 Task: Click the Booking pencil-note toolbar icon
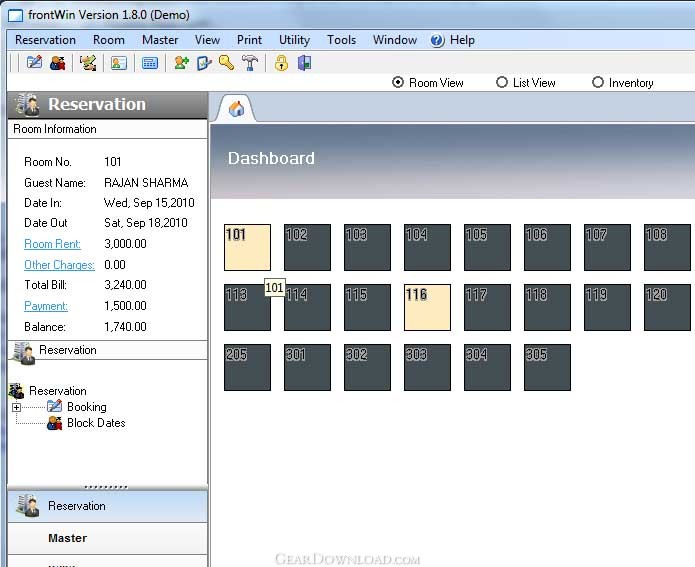(x=34, y=63)
